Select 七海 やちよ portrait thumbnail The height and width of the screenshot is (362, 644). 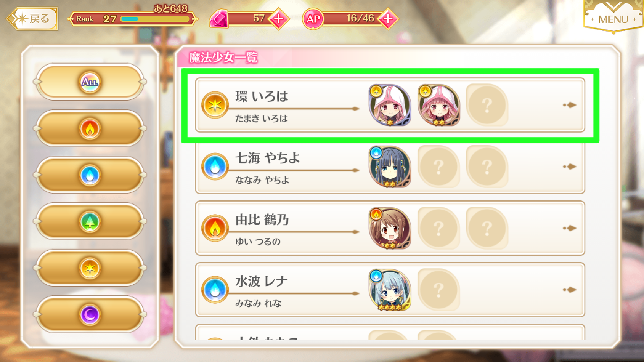[x=390, y=167]
